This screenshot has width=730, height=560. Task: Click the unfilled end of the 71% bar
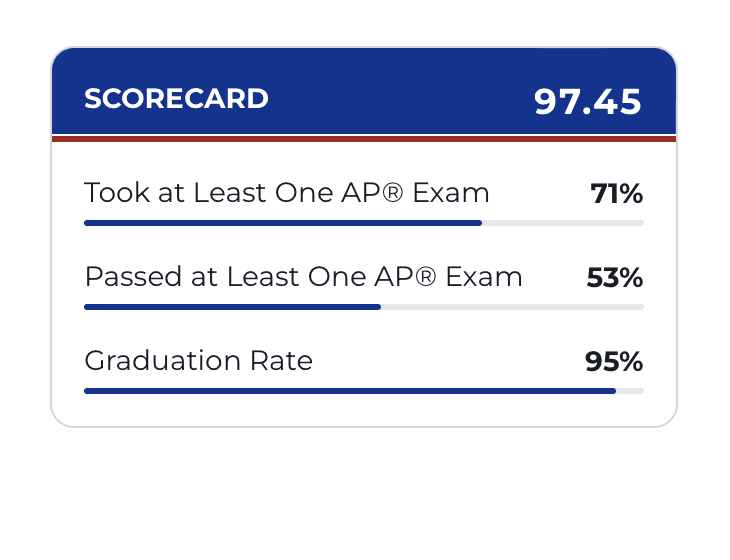click(562, 223)
